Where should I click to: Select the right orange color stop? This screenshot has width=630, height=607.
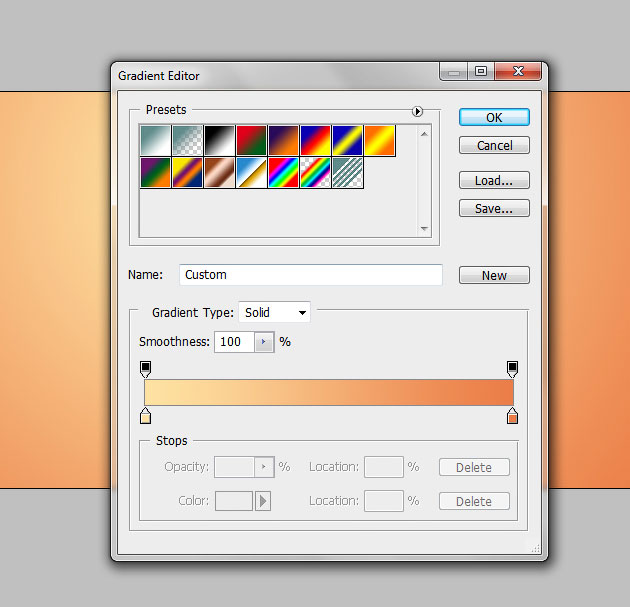(512, 416)
